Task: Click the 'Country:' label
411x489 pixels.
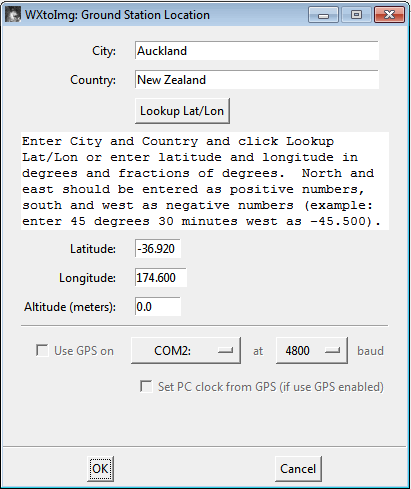Action: point(93,80)
